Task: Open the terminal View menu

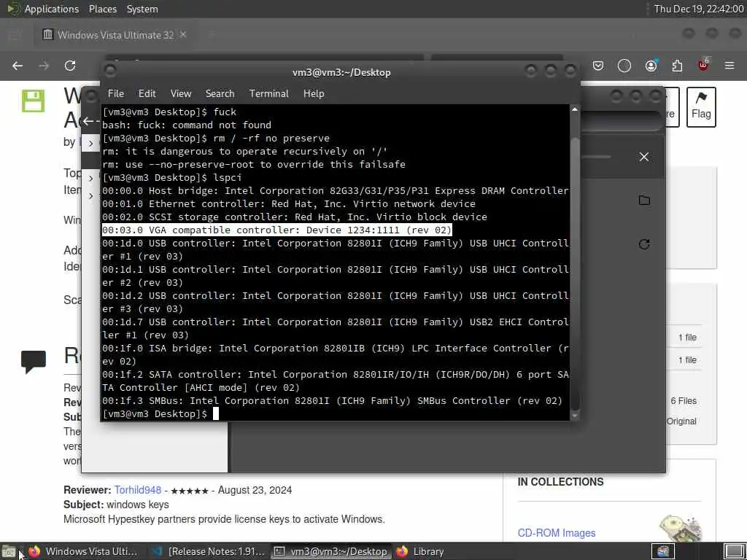Action: pos(181,93)
